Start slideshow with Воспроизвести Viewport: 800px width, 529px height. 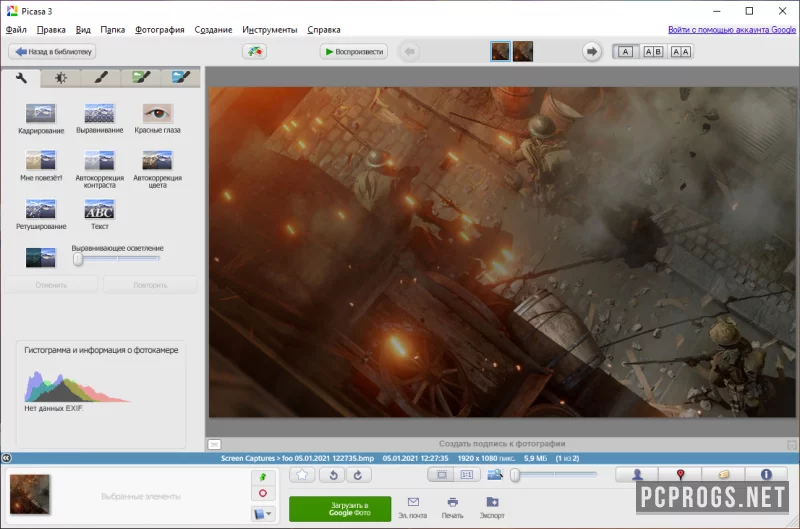pyautogui.click(x=354, y=52)
